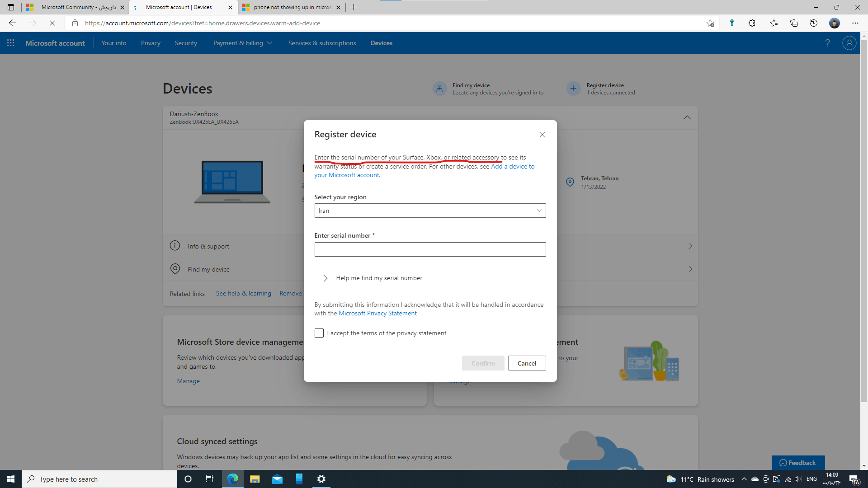Screen dimensions: 868x488
Task: Focus the Enter serial number field
Action: pyautogui.click(x=430, y=249)
